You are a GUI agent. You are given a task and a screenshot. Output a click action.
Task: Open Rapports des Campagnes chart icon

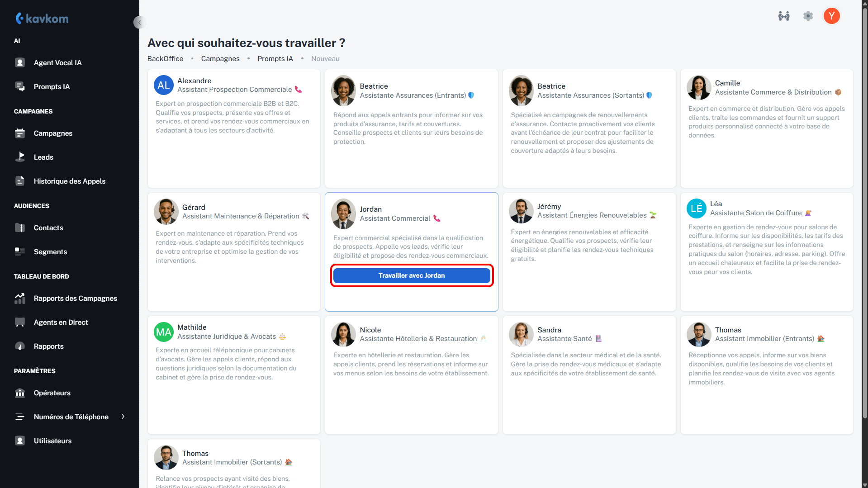20,298
